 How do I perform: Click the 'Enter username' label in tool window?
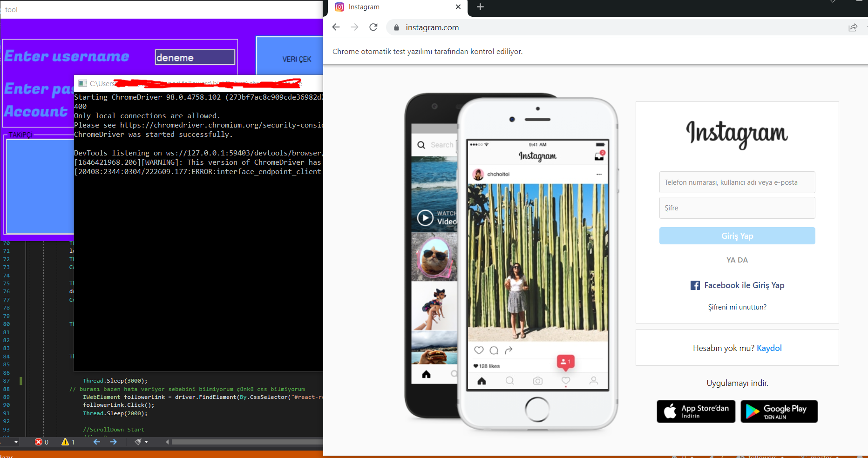click(x=67, y=56)
